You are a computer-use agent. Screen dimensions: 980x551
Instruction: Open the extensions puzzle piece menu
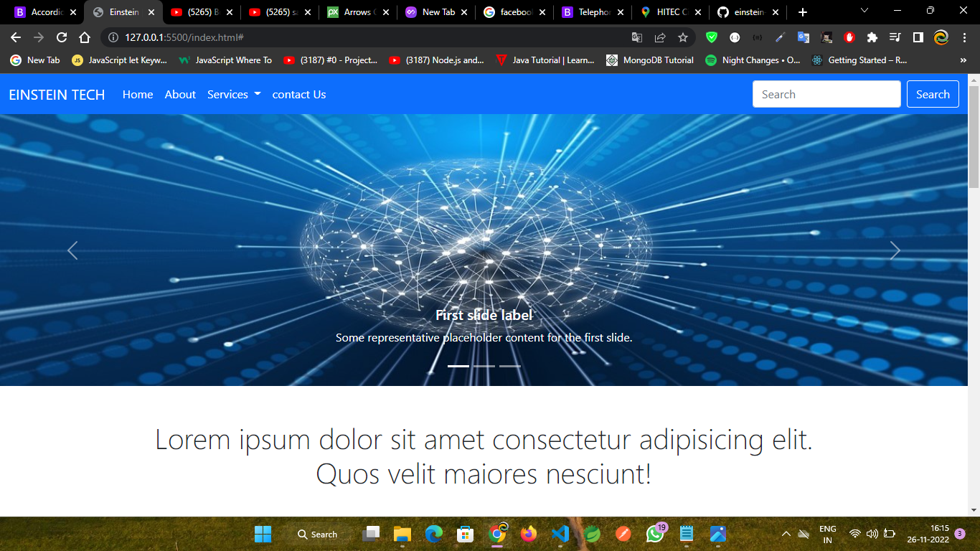871,37
